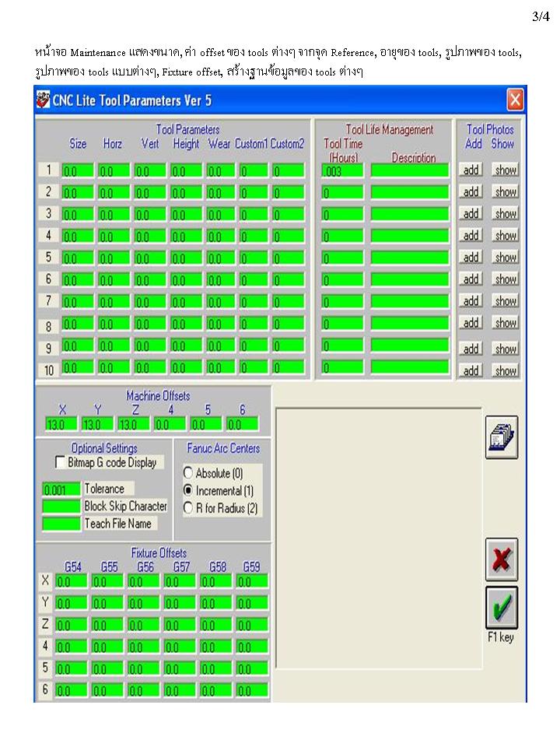This screenshot has width=560, height=747.
Task: Click G54 X fixture offset field
Action: (x=72, y=581)
